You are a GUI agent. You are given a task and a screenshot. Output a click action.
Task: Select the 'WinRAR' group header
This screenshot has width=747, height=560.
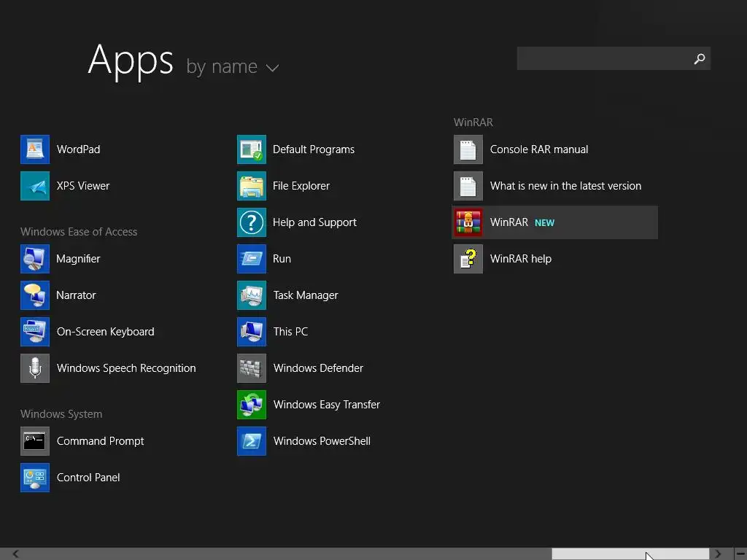click(473, 122)
